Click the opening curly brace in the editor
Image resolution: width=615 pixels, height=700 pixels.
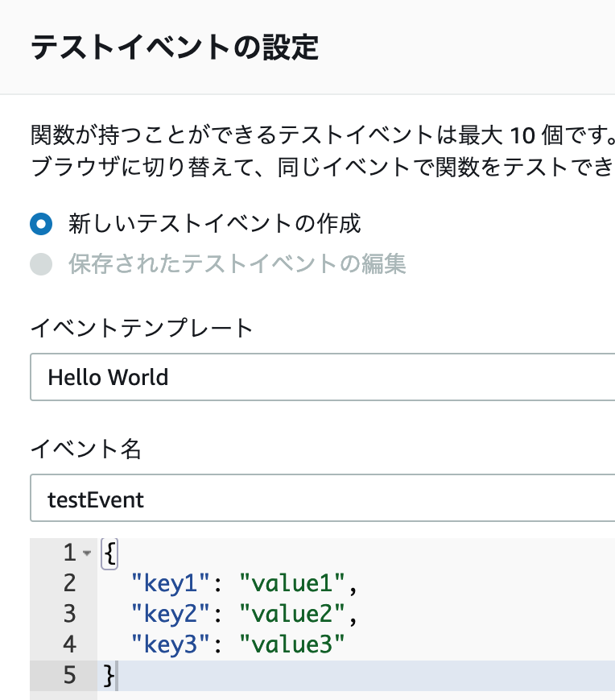click(110, 553)
